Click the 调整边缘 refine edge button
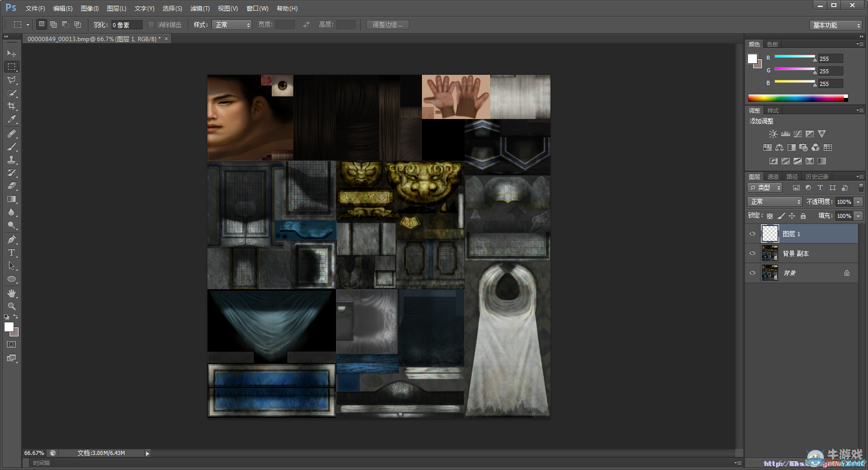The image size is (868, 470). pos(388,25)
